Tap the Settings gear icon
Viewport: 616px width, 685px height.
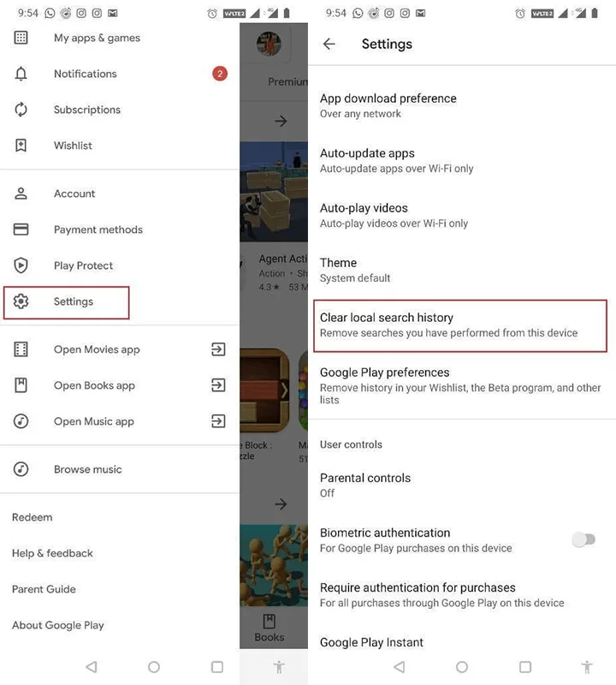coord(21,301)
